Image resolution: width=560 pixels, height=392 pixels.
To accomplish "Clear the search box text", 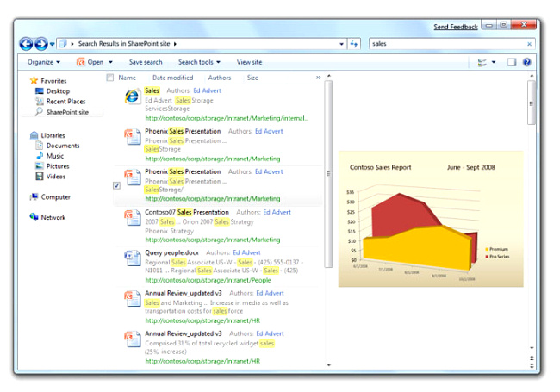I will (529, 44).
